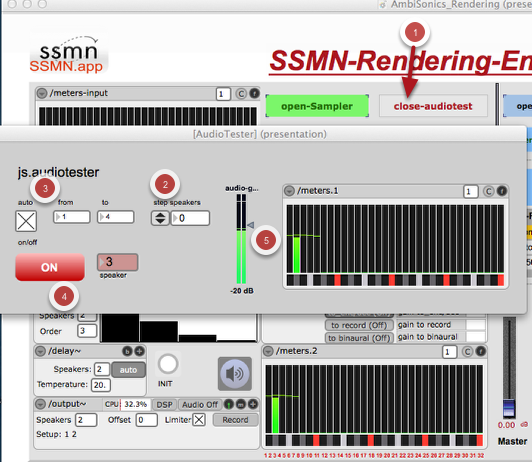Open the /output~ module menu
Image resolution: width=532 pixels, height=462 pixels.
[41, 404]
